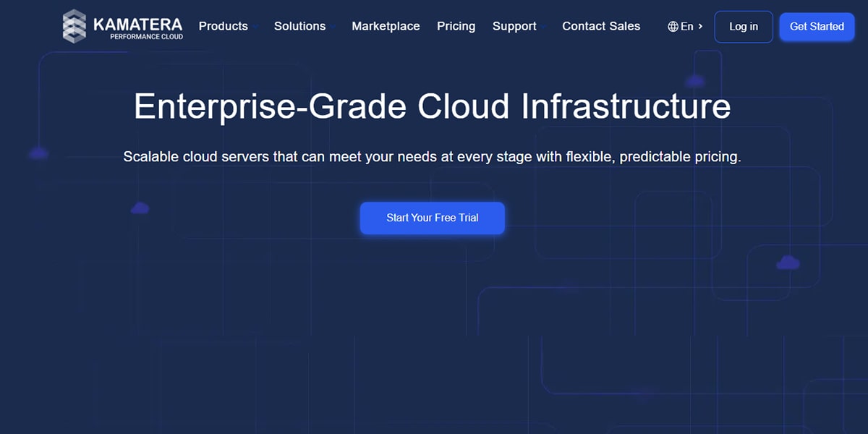Expand the Solutions dropdown menu
This screenshot has width=868, height=434.
[x=300, y=26]
